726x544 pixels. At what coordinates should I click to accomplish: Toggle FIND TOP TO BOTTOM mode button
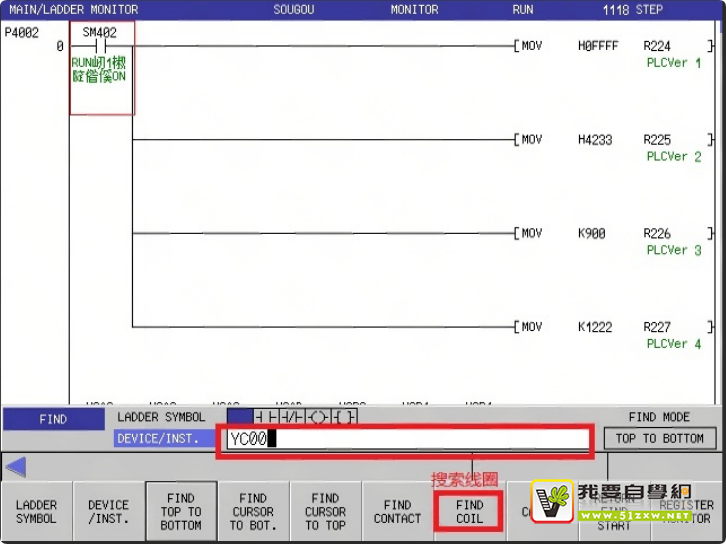click(181, 511)
